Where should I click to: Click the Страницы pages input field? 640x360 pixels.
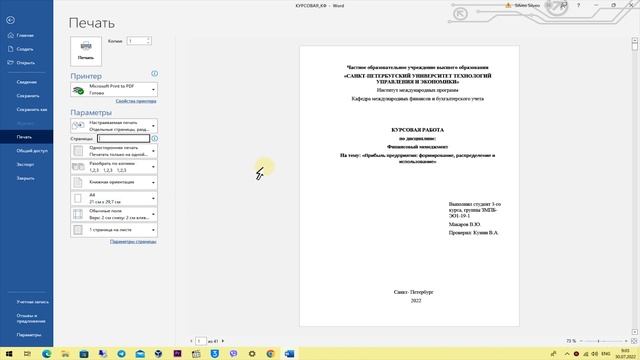pos(124,139)
